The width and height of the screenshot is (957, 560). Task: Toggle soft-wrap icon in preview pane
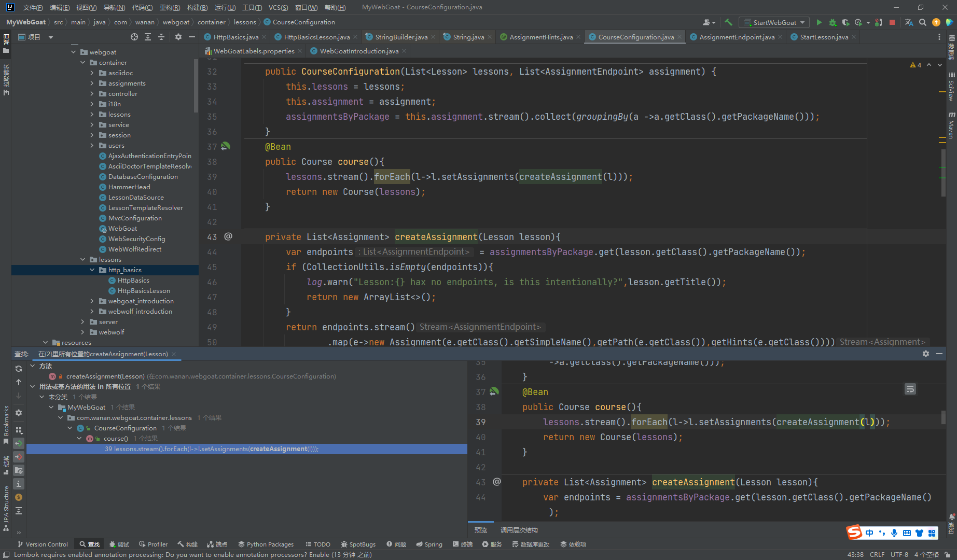point(910,389)
